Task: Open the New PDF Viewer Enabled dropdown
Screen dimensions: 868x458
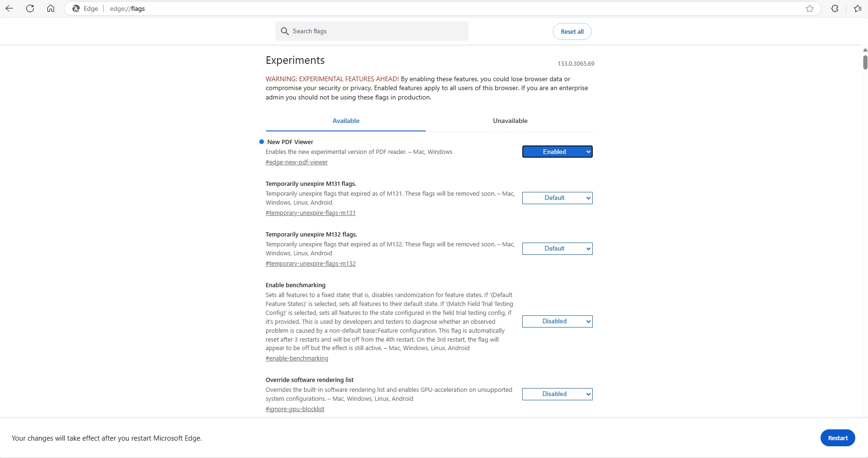Action: click(x=557, y=151)
